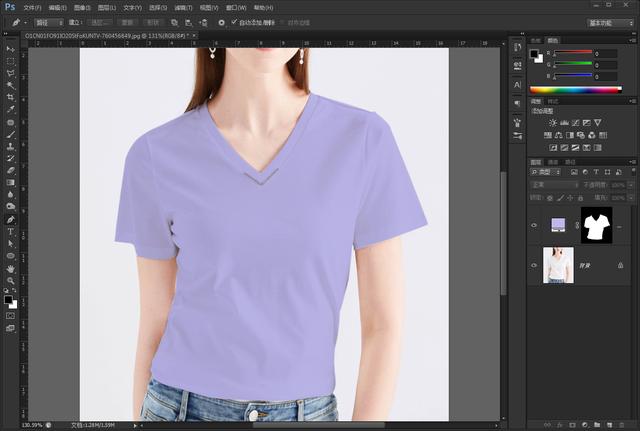Click the layer mask thumbnail of shirt
Image resolution: width=640 pixels, height=431 pixels.
(x=599, y=227)
